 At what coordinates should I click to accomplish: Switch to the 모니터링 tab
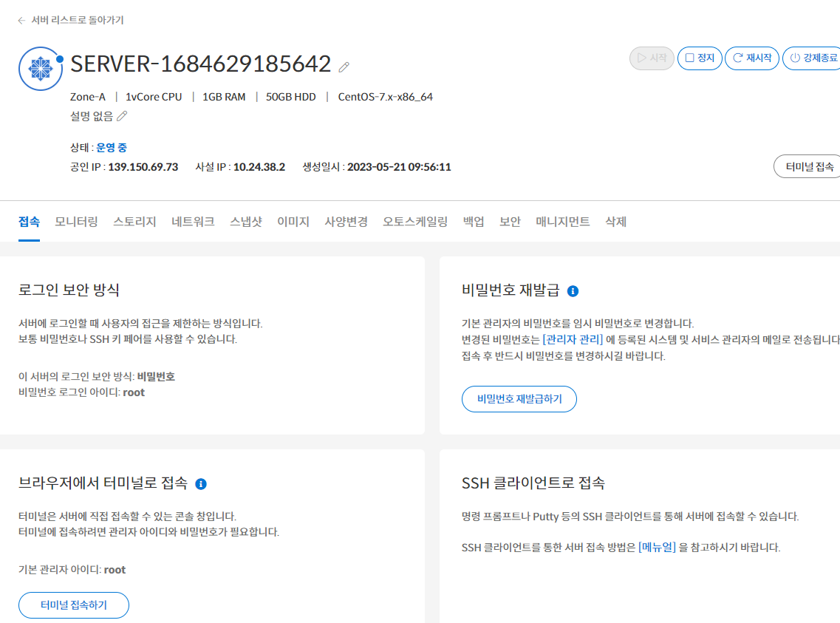click(x=76, y=222)
